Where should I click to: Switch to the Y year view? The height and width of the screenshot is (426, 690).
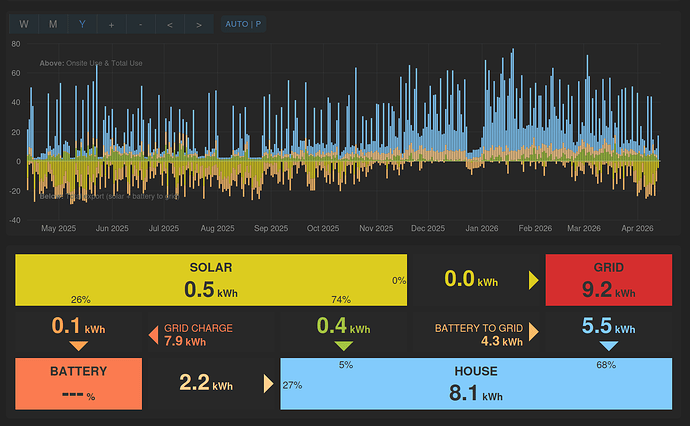(82, 24)
